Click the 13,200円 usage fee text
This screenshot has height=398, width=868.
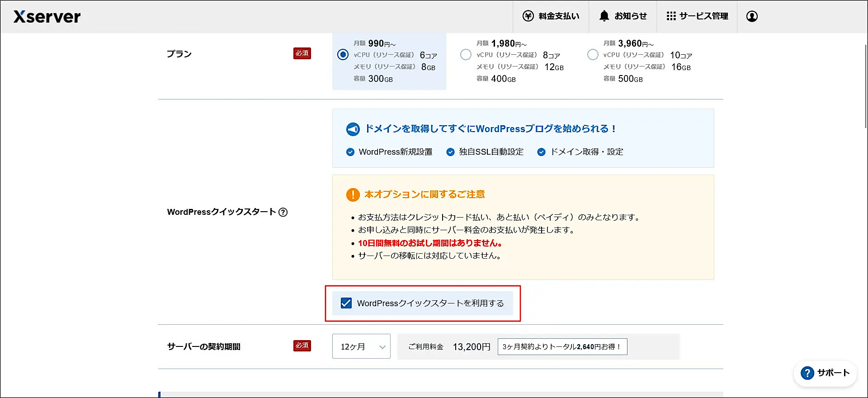coord(472,347)
